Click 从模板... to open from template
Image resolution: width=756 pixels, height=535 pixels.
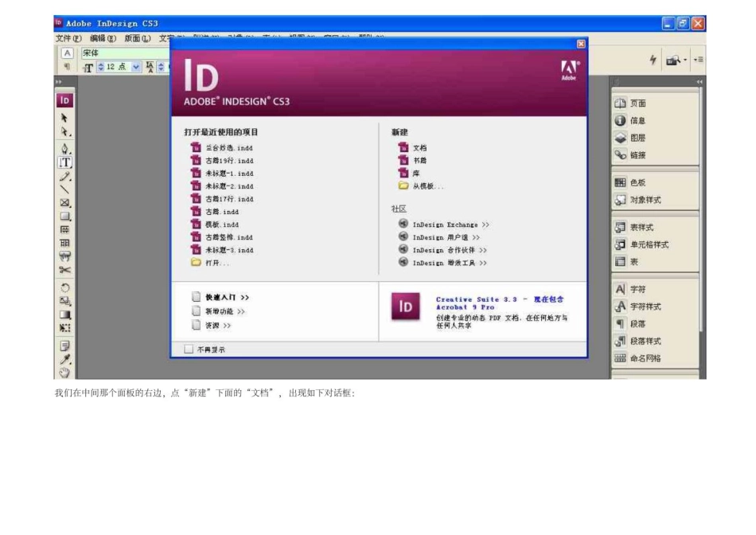point(421,185)
